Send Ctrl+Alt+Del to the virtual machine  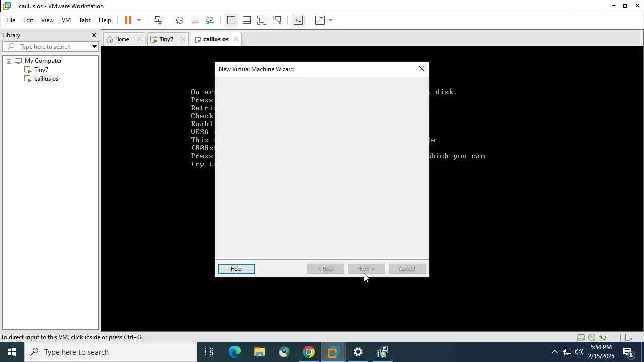(158, 20)
